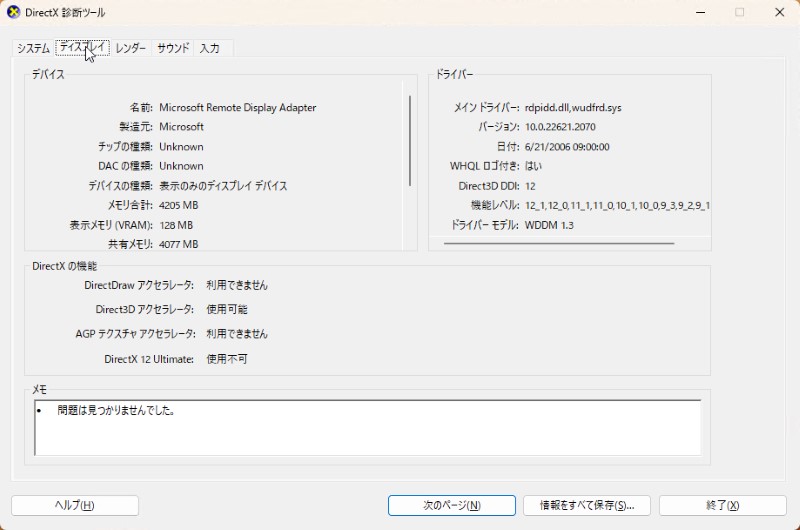Image resolution: width=800 pixels, height=530 pixels.
Task: Select the text Microsoft Remote Display Adapter
Action: click(x=237, y=108)
